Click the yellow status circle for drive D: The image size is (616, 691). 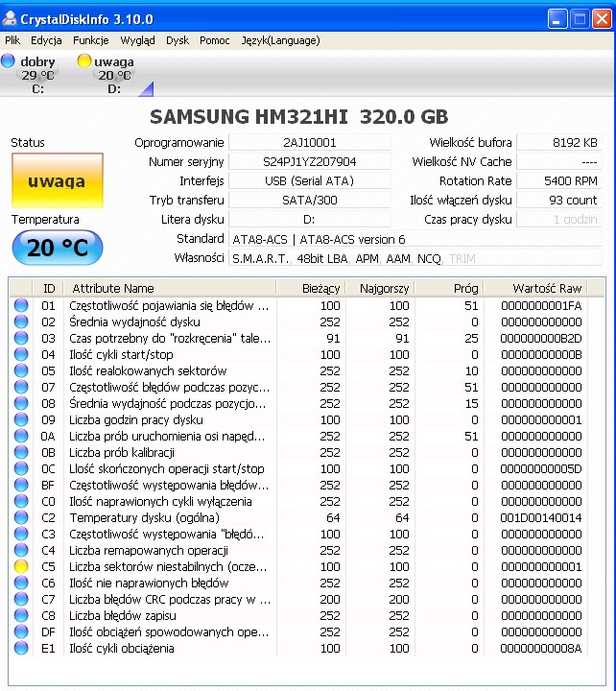click(83, 60)
